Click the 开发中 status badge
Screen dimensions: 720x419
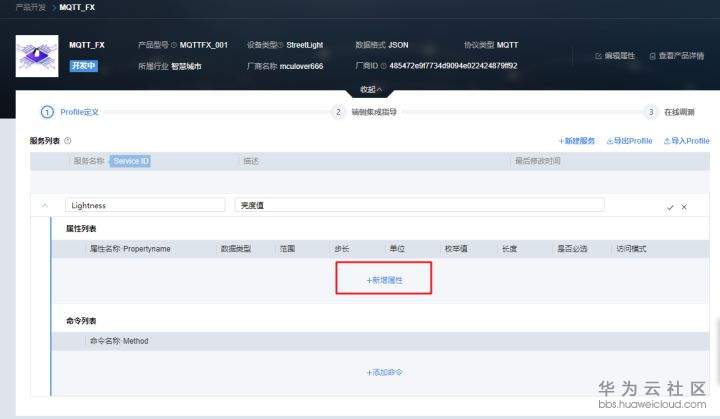click(84, 66)
